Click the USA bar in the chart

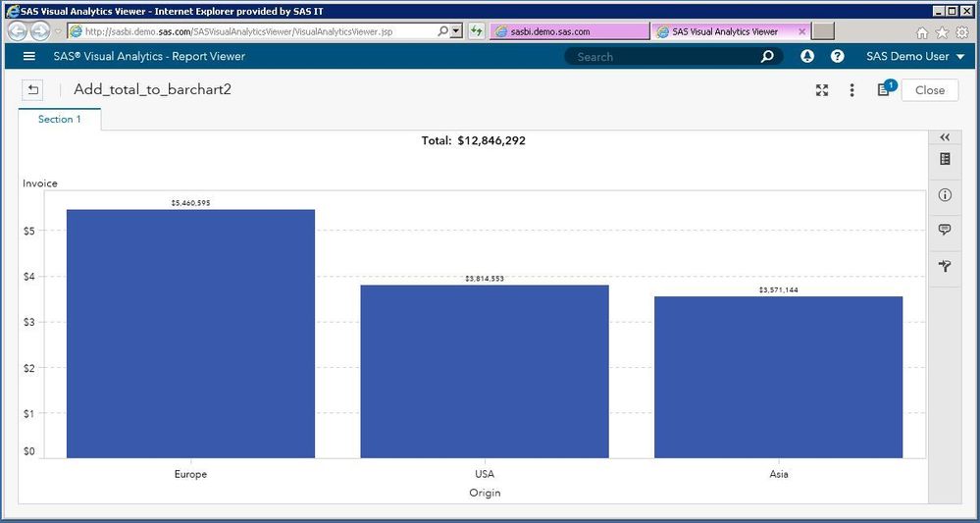485,371
